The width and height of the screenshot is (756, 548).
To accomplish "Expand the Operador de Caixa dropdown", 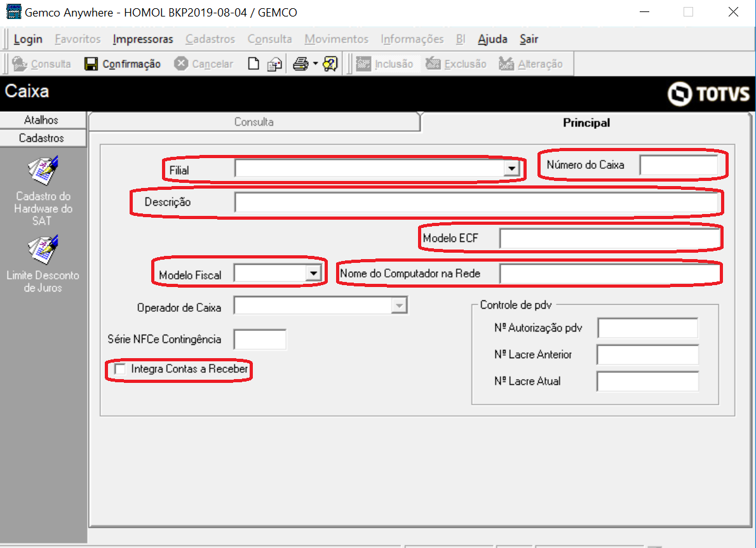I will tap(399, 305).
